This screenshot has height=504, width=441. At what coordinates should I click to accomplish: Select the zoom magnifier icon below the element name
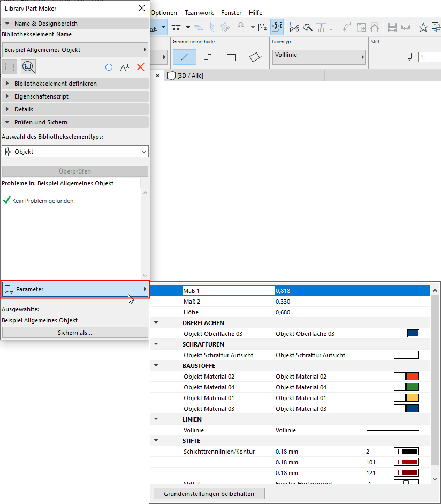[28, 66]
